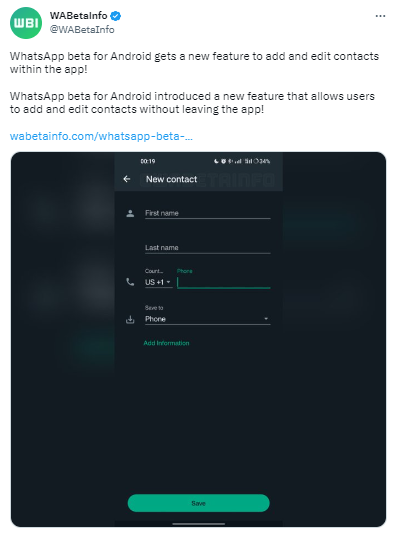Expand the US +1 country code dropdown
This screenshot has width=394, height=533.
click(x=158, y=282)
